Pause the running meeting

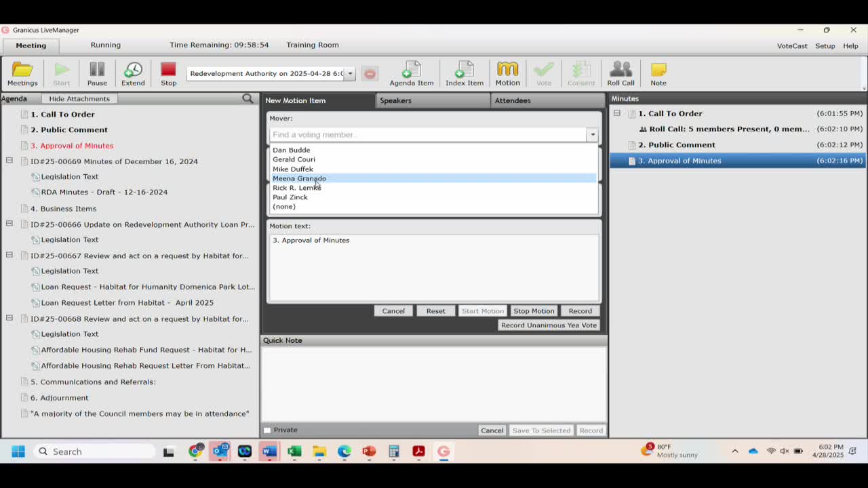(97, 73)
